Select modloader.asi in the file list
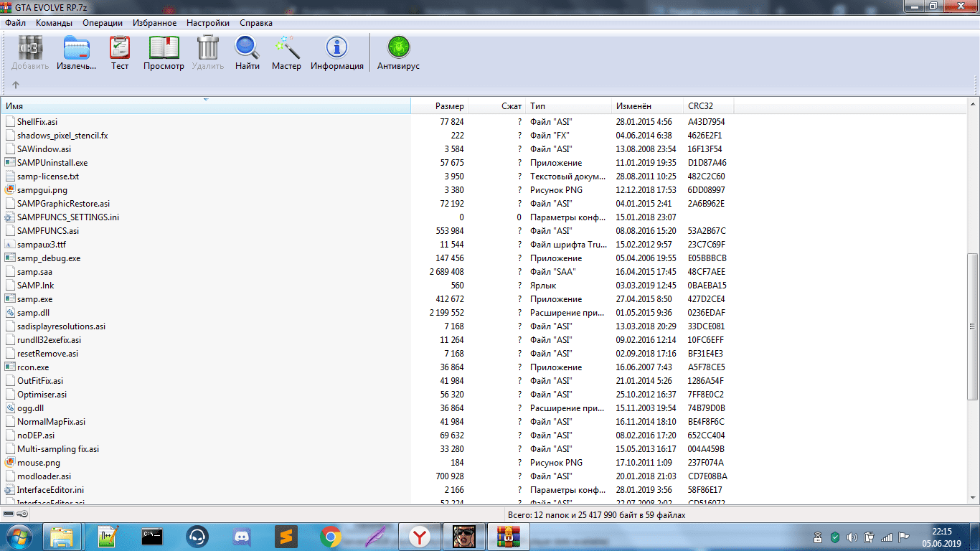This screenshot has width=980, height=551. coord(44,476)
